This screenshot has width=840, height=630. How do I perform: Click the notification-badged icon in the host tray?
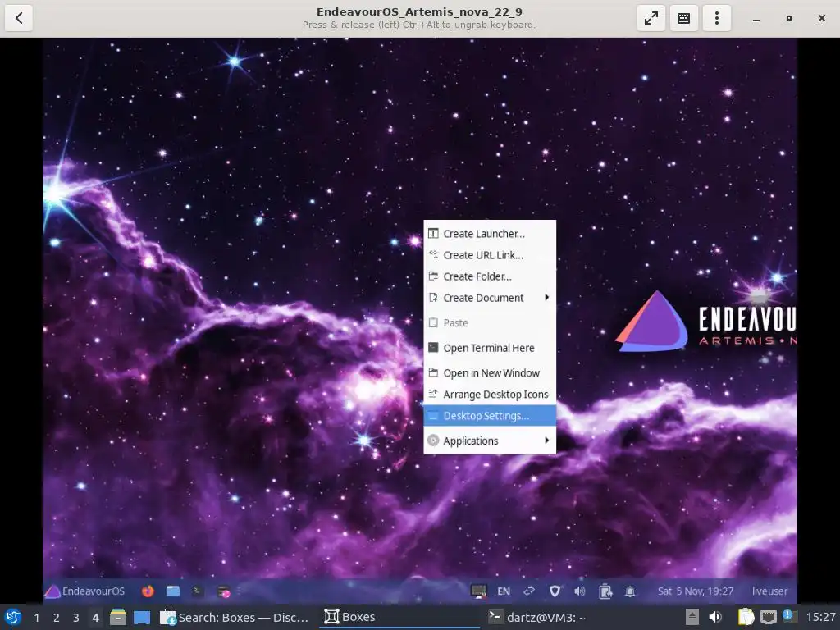coord(790,617)
